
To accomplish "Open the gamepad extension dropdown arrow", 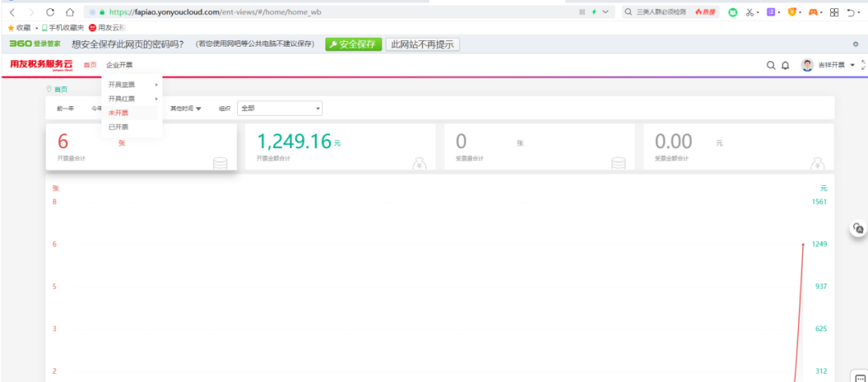I will [x=821, y=12].
